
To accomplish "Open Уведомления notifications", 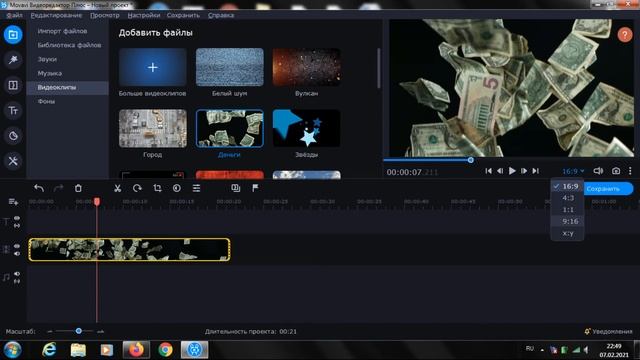I will click(608, 331).
